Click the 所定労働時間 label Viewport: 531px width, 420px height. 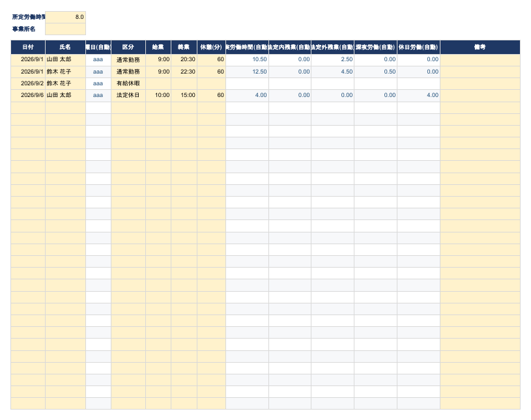click(x=29, y=17)
